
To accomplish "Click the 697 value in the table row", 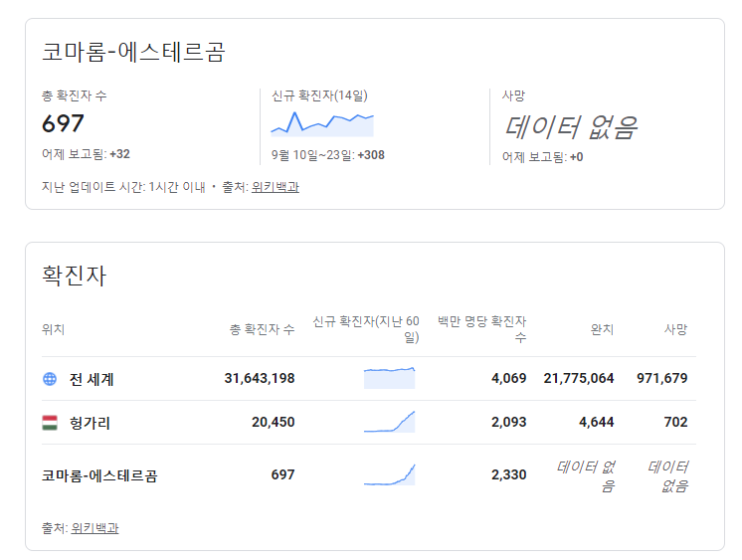I will click(x=283, y=474).
